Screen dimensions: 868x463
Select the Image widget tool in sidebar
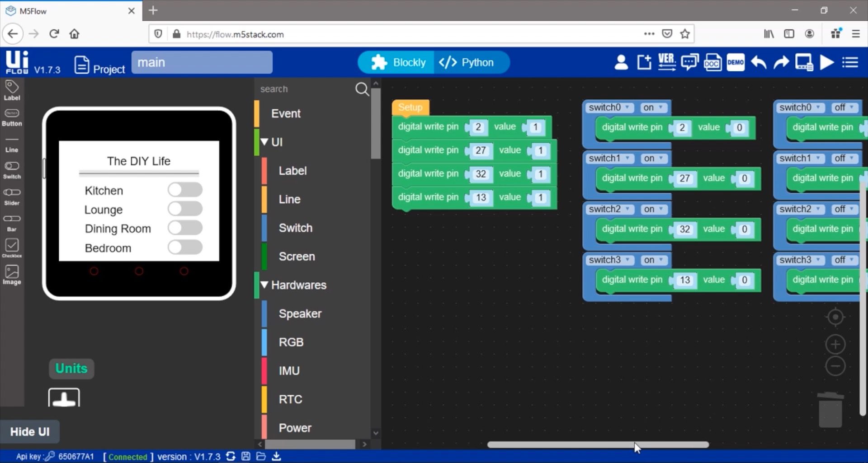click(12, 275)
